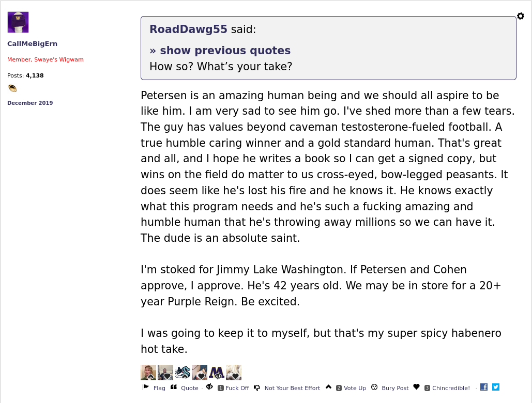Share the post on Facebook

tap(484, 387)
